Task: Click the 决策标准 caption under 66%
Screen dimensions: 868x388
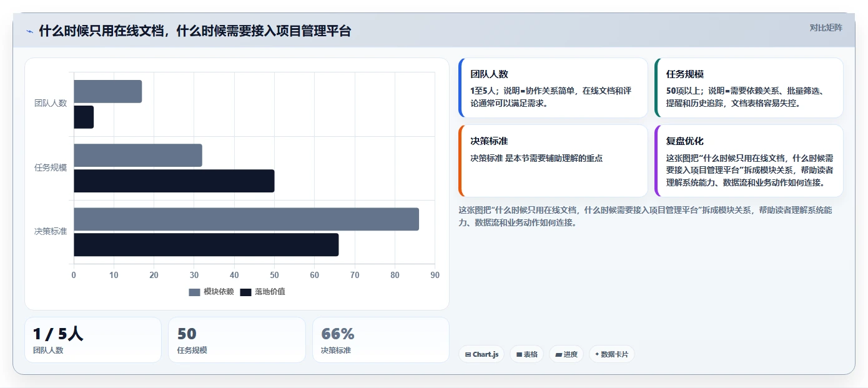Action: point(336,351)
